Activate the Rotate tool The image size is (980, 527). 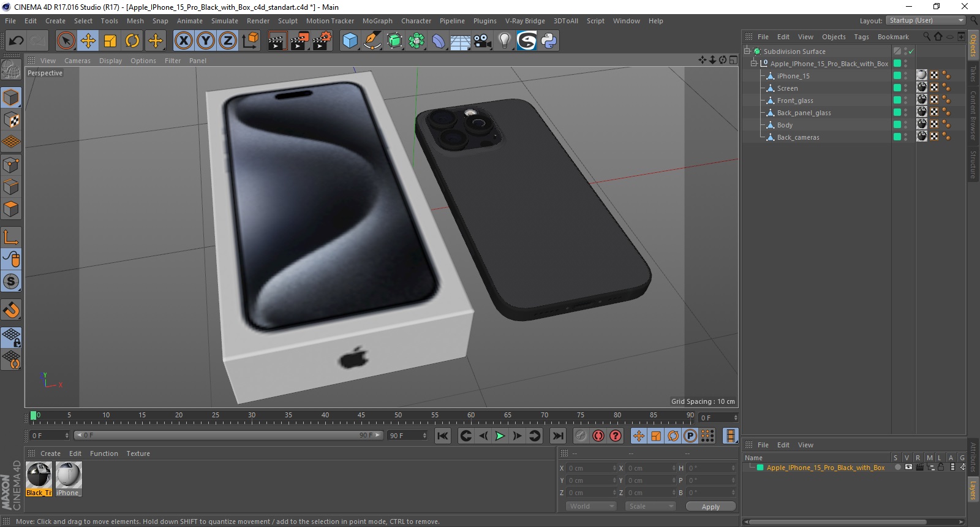(x=132, y=41)
